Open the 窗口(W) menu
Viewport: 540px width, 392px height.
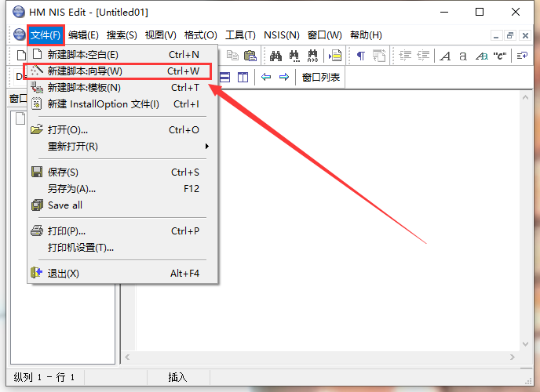(324, 34)
